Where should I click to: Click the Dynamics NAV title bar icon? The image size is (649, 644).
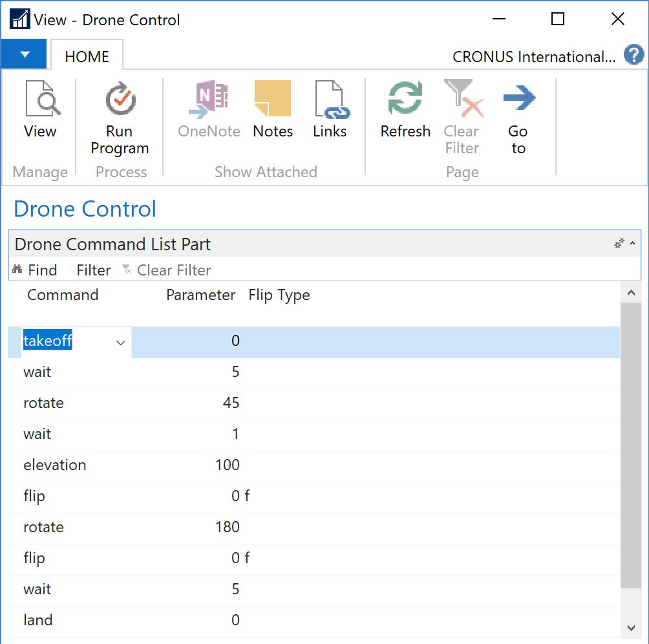(19, 19)
